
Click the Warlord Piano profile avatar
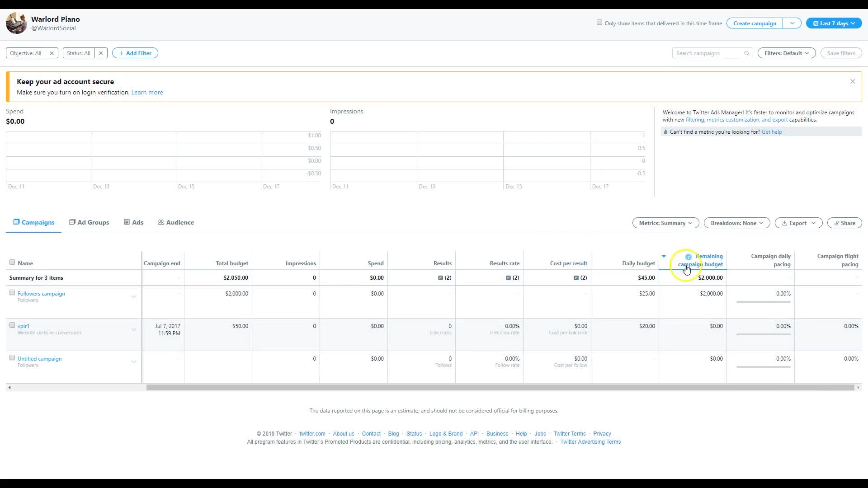pos(17,23)
